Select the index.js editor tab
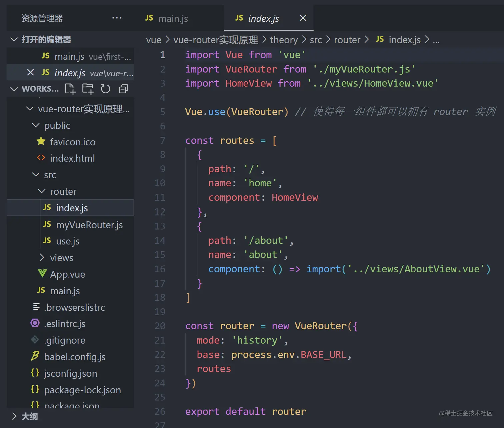The height and width of the screenshot is (428, 504). pyautogui.click(x=269, y=18)
